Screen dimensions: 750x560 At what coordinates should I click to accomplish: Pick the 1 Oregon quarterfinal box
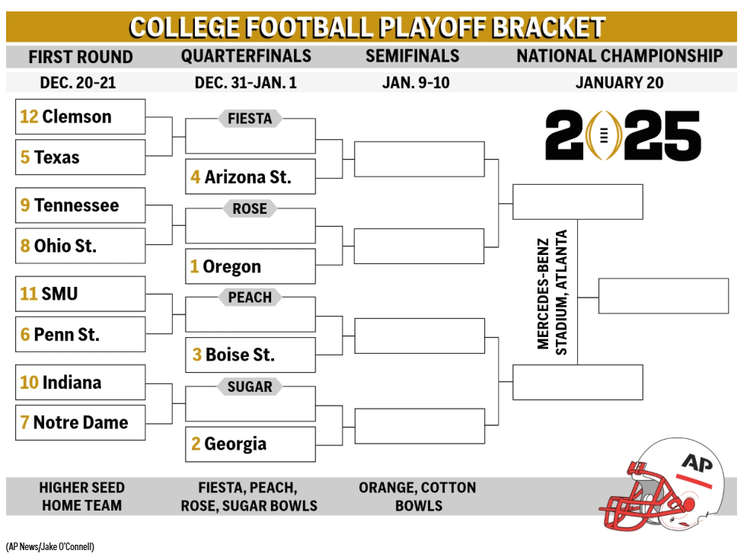(x=251, y=266)
